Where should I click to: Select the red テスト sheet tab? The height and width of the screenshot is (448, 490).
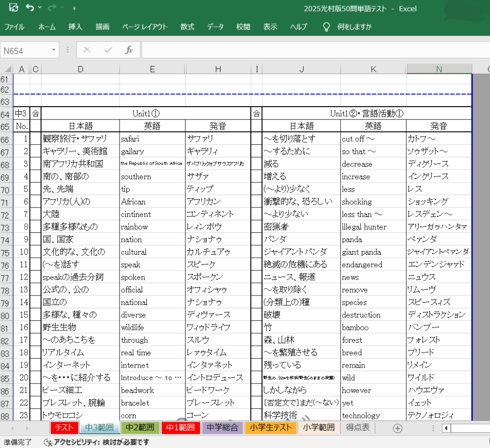[x=64, y=427]
